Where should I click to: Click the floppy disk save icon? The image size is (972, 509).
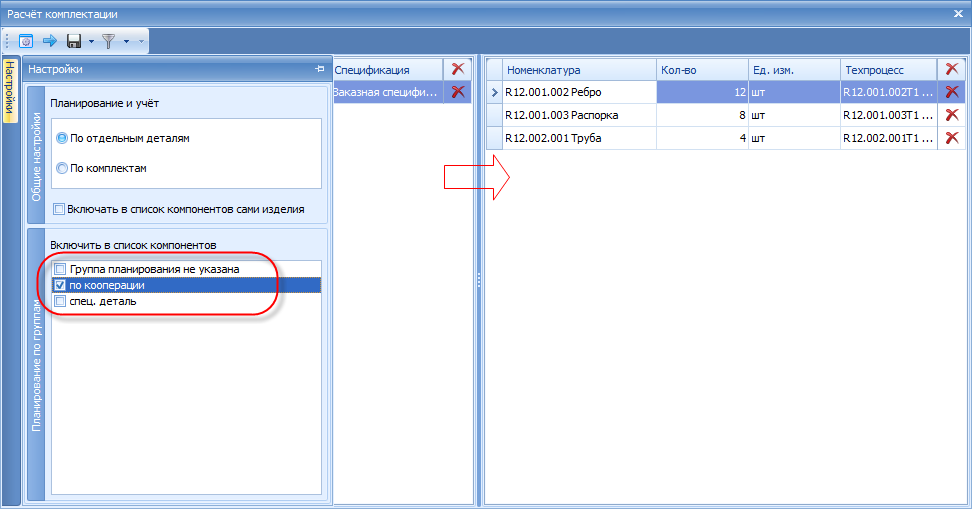point(74,42)
